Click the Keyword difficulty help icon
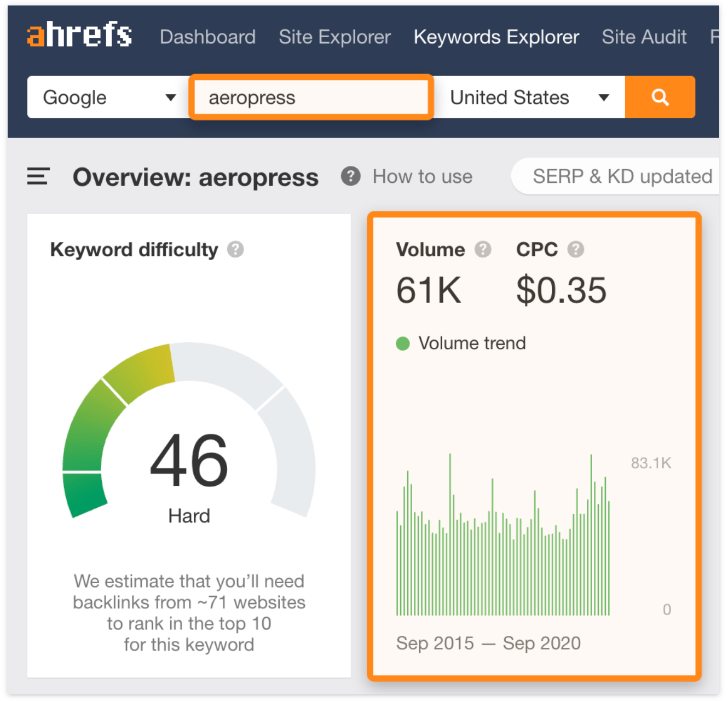Image resolution: width=728 pixels, height=701 pixels. pos(235,250)
